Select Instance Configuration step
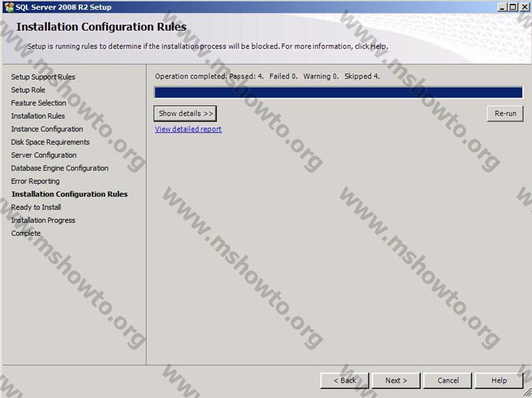The height and width of the screenshot is (398, 532). [x=47, y=129]
